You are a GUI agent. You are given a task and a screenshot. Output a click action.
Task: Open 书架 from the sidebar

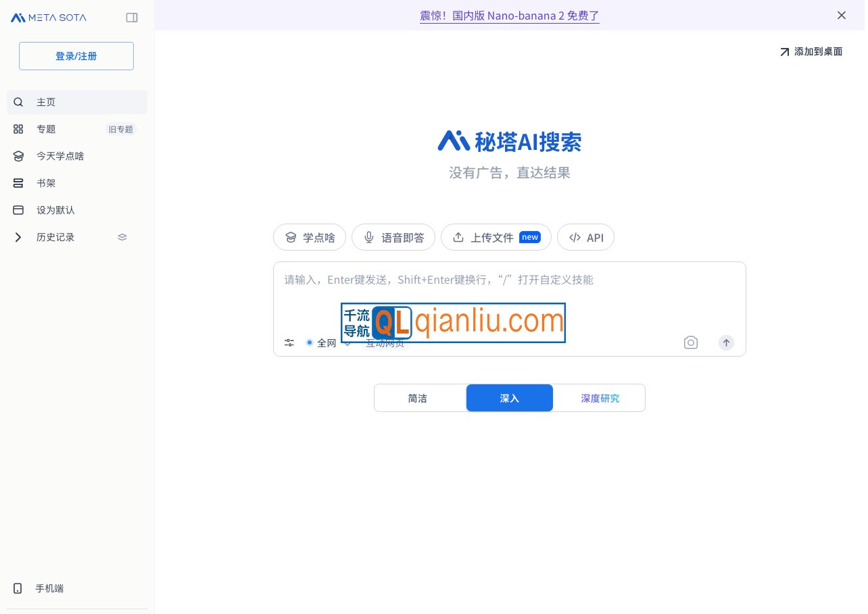(46, 183)
